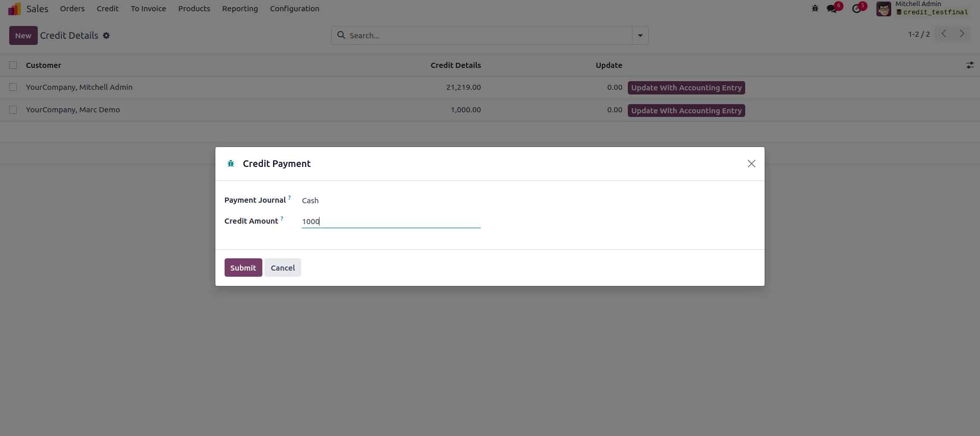Select the Mitchell Admin row checkbox

tap(13, 87)
